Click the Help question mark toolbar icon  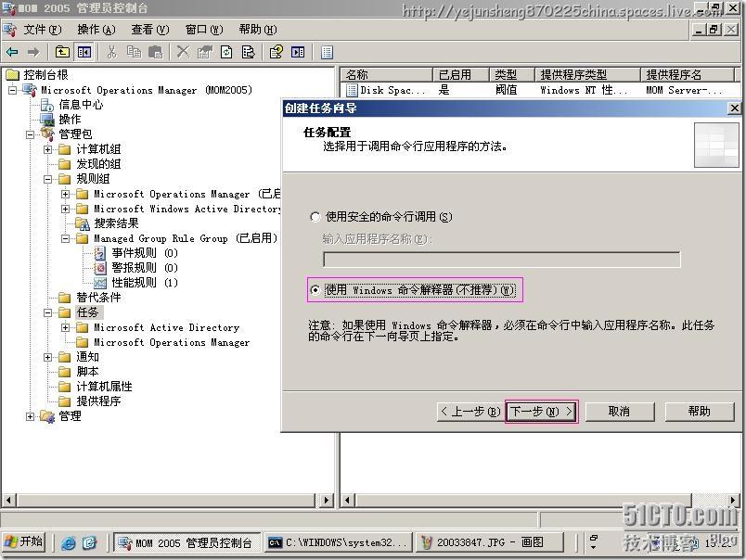coord(276,52)
